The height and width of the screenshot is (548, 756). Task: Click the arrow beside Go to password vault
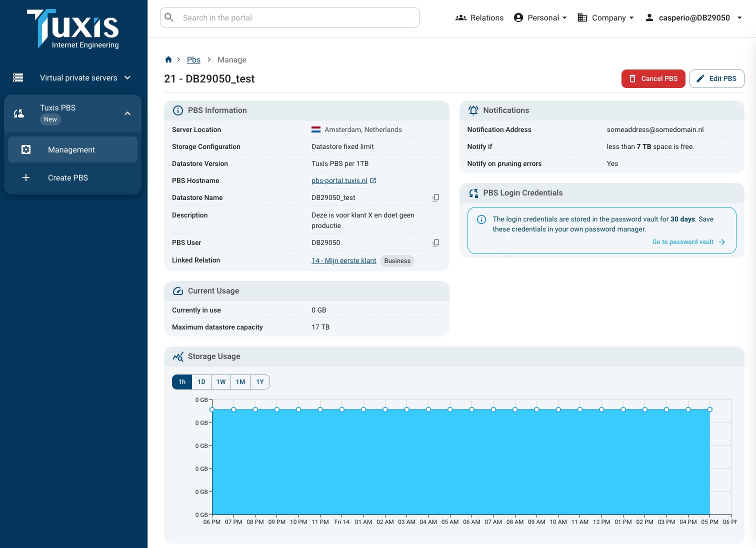[x=722, y=242]
